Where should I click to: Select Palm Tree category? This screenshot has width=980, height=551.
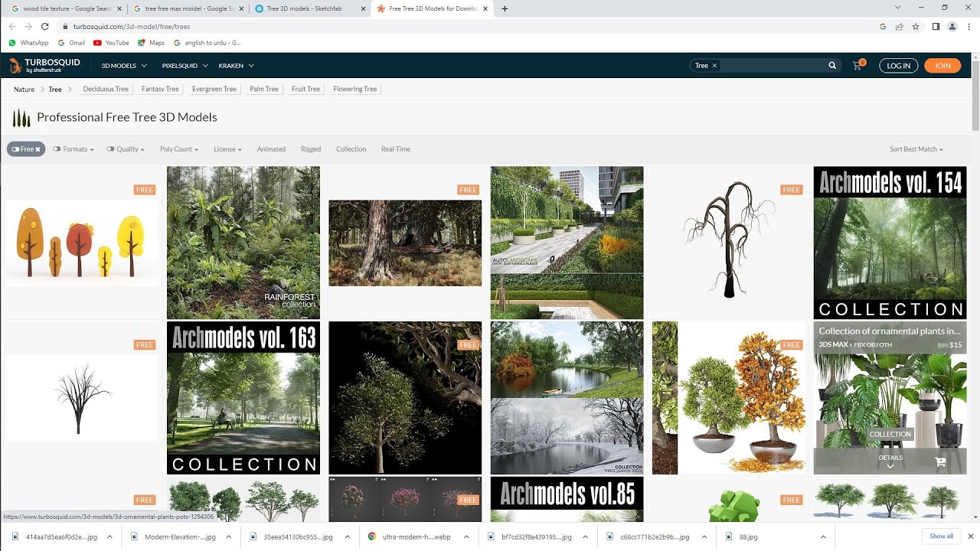point(264,89)
